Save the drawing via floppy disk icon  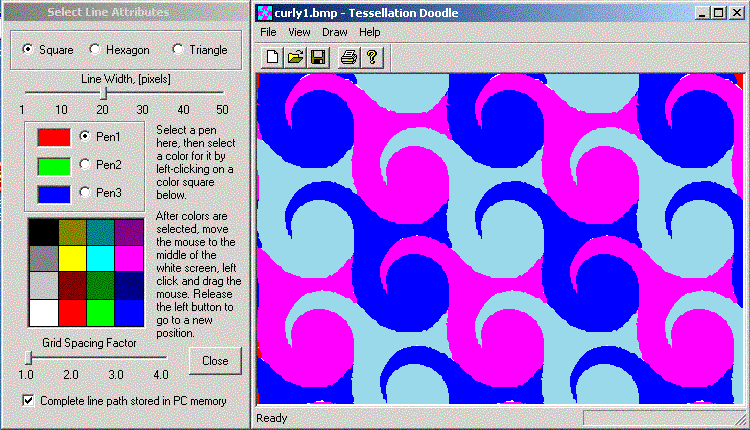click(x=318, y=57)
